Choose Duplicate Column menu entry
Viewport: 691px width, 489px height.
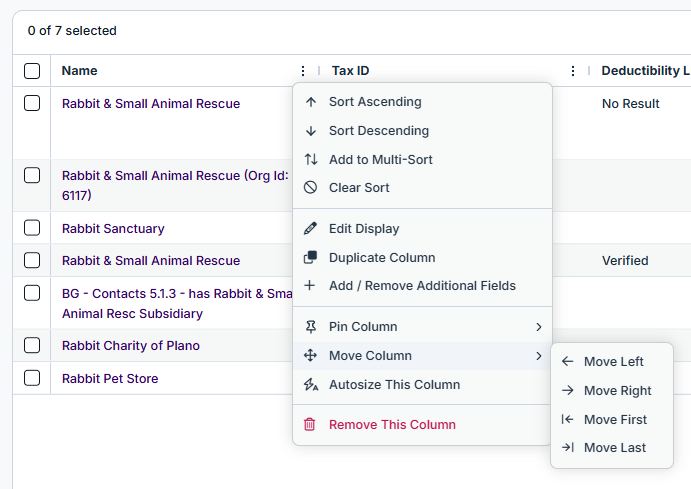422,257
